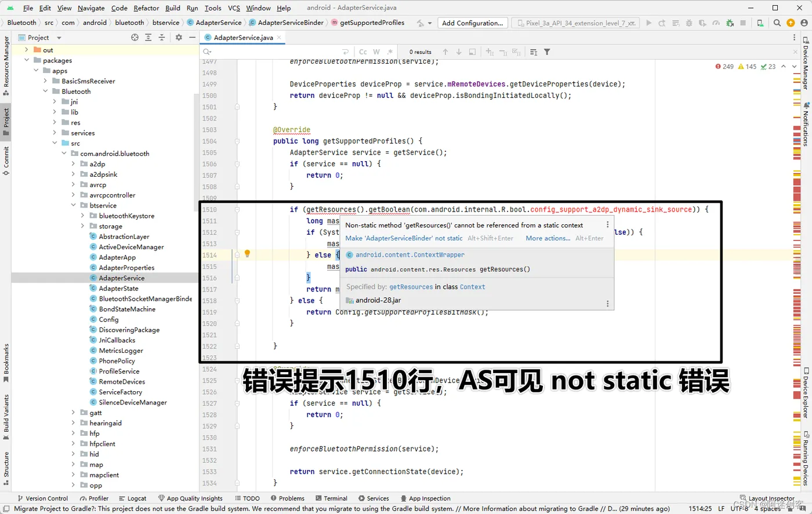This screenshot has height=514, width=812.
Task: Expand the BasicSmsReceiver folder
Action: pyautogui.click(x=45, y=81)
